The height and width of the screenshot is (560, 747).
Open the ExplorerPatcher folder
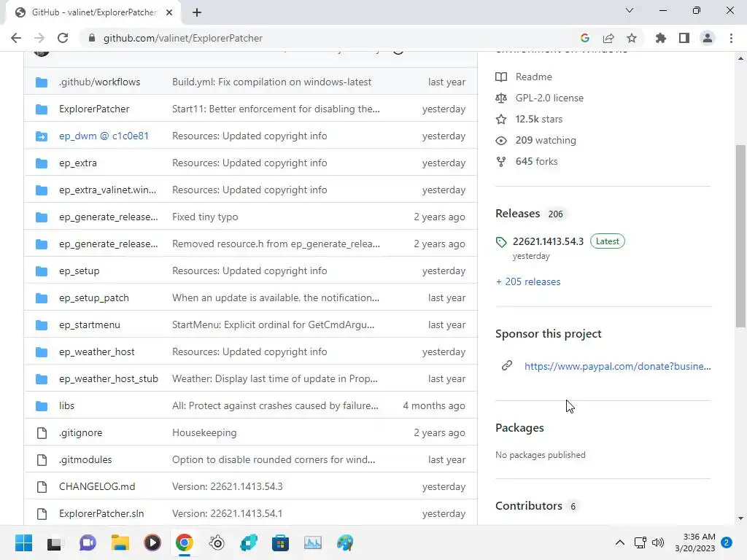pos(94,109)
